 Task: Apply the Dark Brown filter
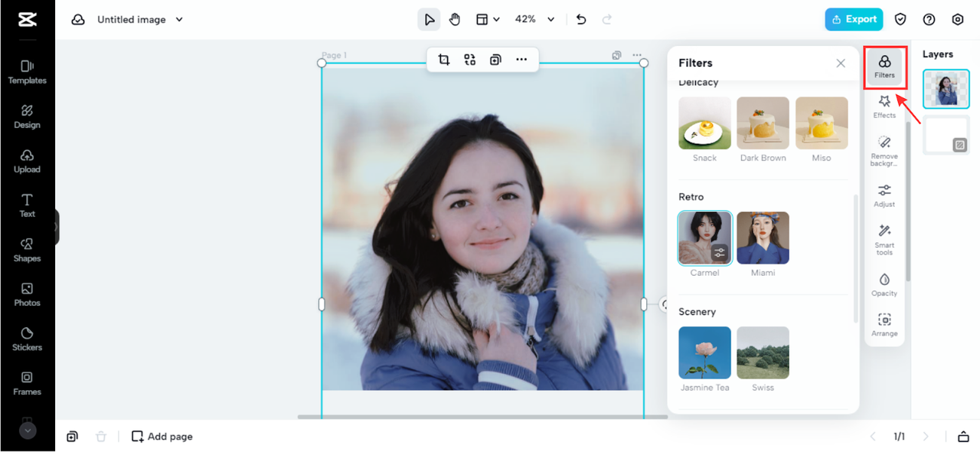point(763,123)
